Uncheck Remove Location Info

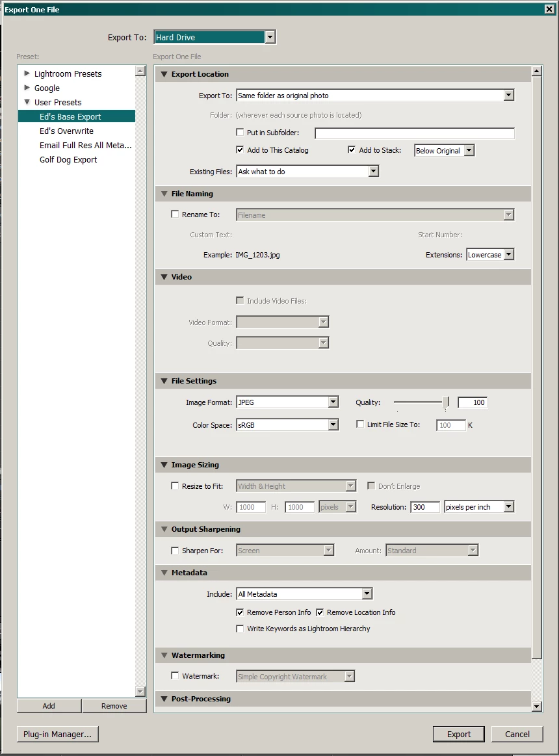(320, 612)
